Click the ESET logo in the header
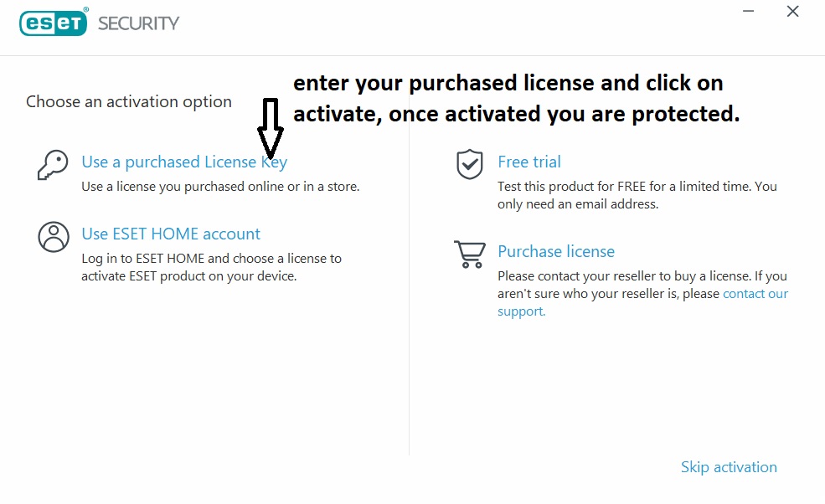The image size is (825, 504). (x=53, y=22)
